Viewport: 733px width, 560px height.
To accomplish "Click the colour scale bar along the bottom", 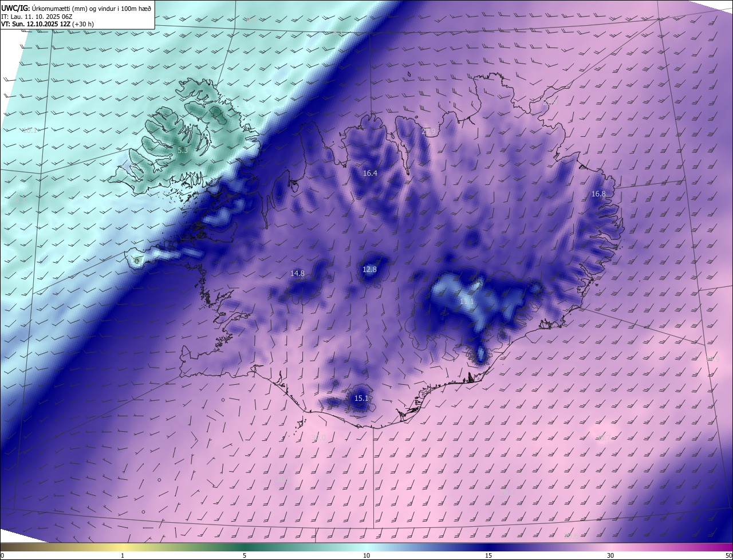I will pos(366,547).
